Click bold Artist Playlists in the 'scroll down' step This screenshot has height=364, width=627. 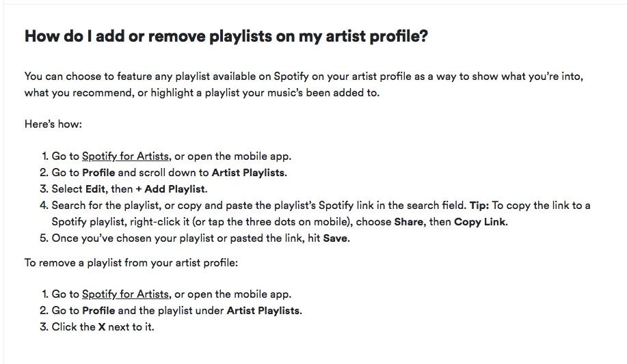[x=248, y=173]
